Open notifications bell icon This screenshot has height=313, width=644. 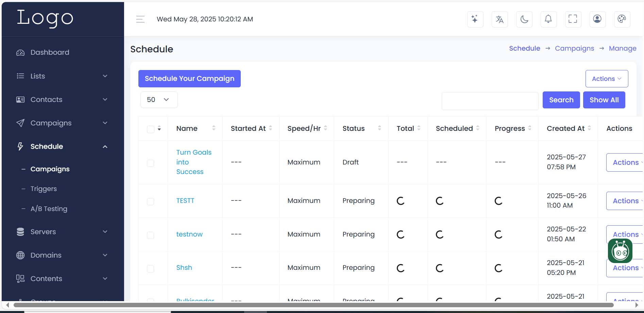pos(548,19)
